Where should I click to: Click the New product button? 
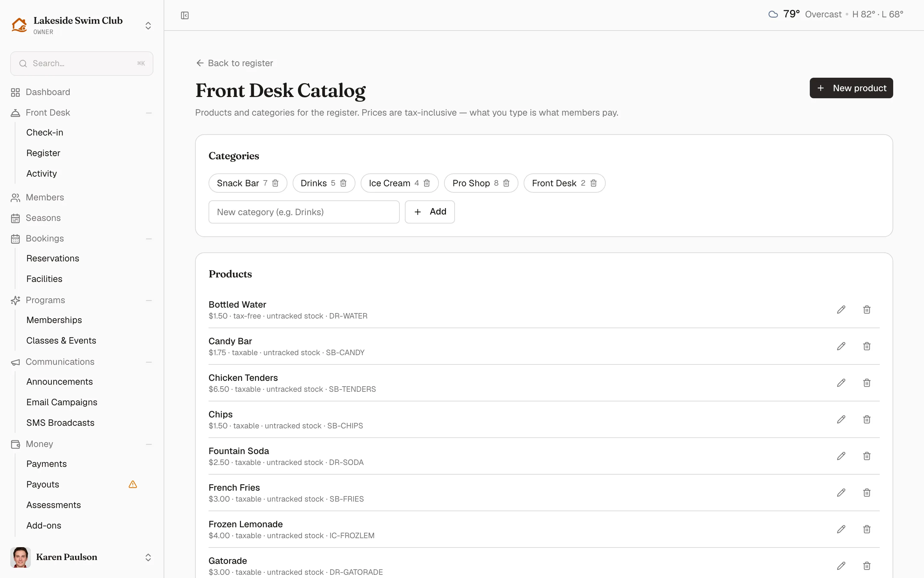point(851,88)
